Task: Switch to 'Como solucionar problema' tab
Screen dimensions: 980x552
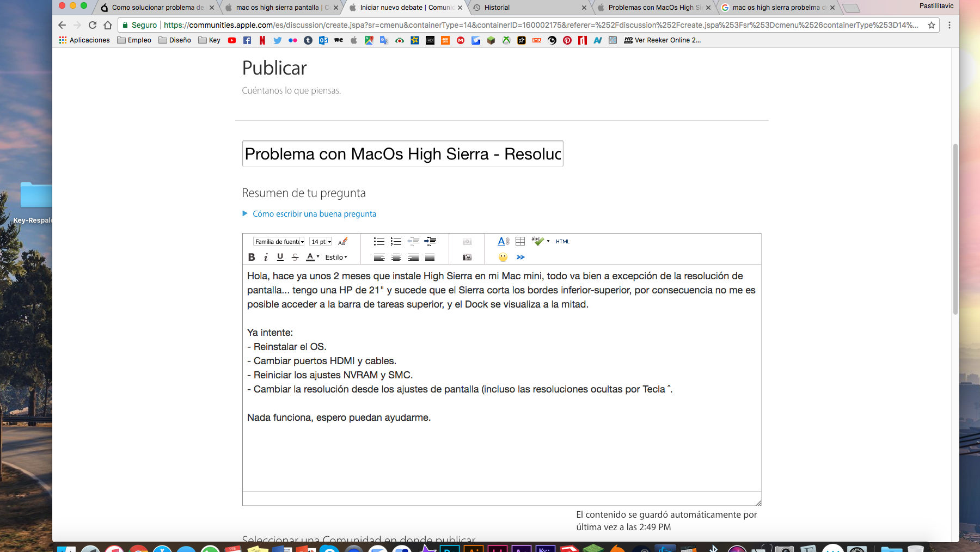Action: coord(158,8)
